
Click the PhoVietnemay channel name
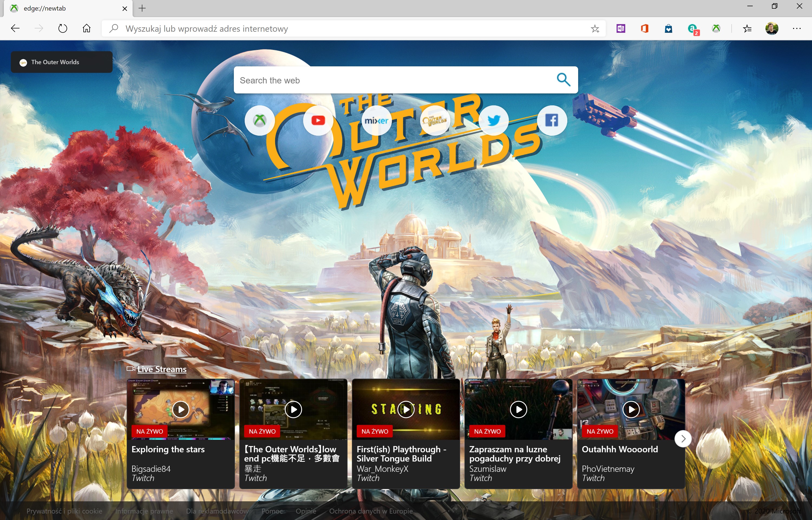[x=608, y=469]
